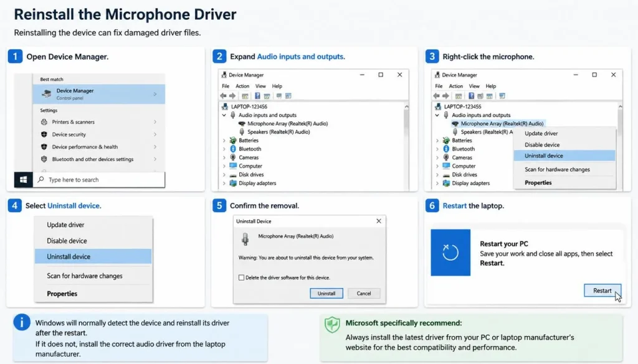Click the green shield icon beside Microsoft specifically recommend

(332, 325)
